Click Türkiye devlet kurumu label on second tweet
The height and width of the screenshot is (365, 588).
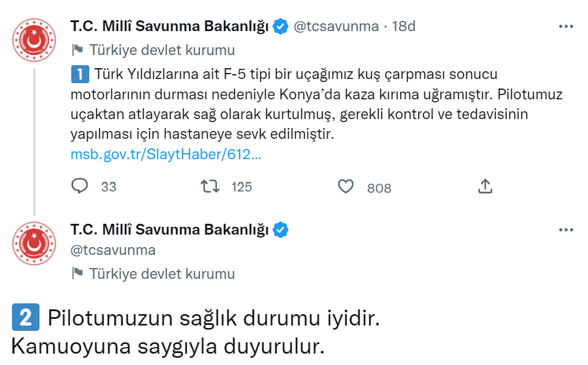click(162, 274)
